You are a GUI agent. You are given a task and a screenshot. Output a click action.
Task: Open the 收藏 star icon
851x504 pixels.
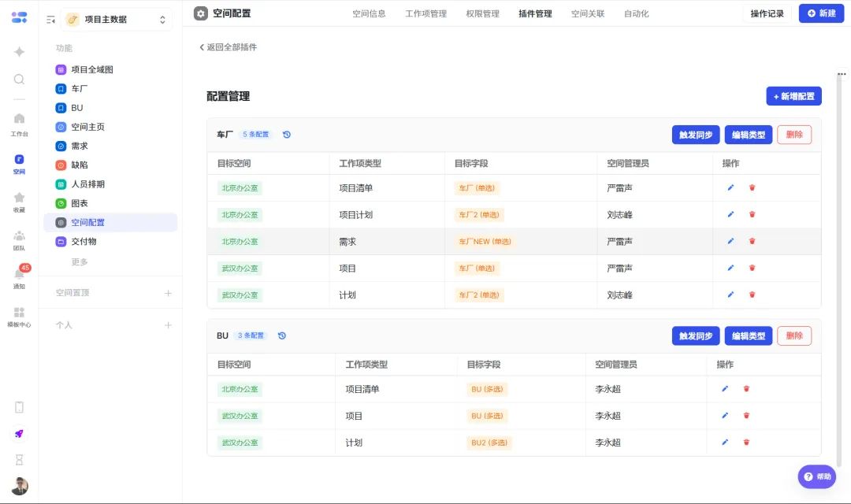19,202
